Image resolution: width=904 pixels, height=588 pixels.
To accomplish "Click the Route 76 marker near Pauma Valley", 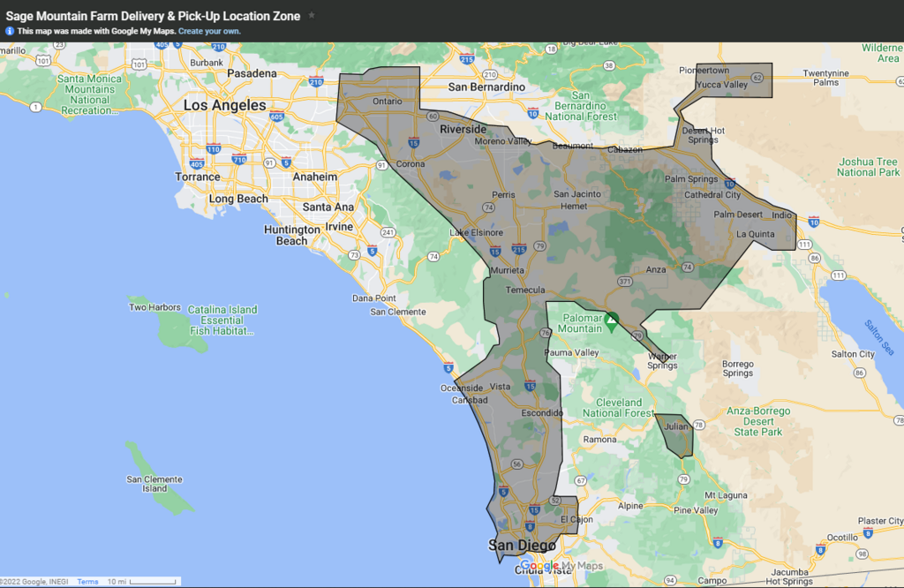I will tap(546, 333).
